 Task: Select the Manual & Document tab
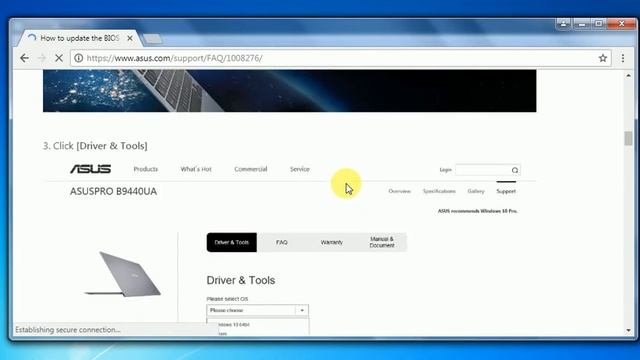pyautogui.click(x=382, y=242)
